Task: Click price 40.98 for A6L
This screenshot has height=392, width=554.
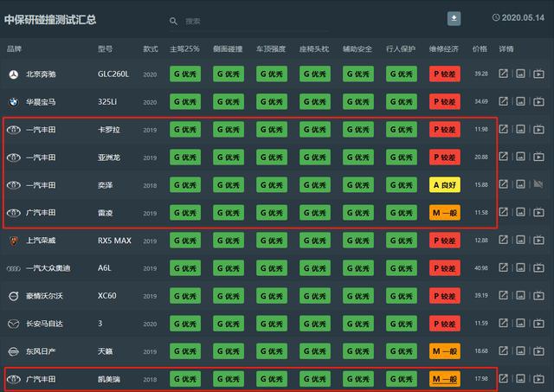Action: click(x=481, y=268)
